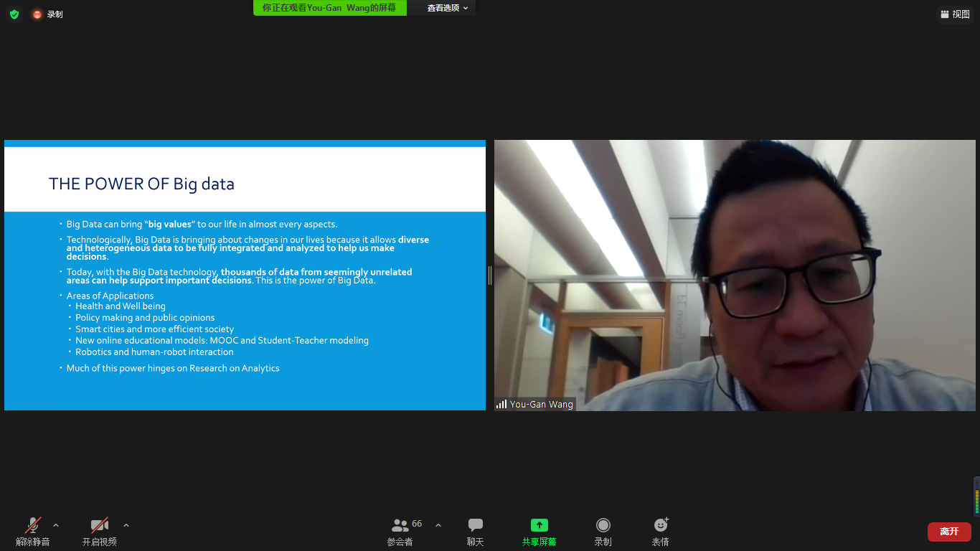Open the participants panel icon

pyautogui.click(x=400, y=526)
